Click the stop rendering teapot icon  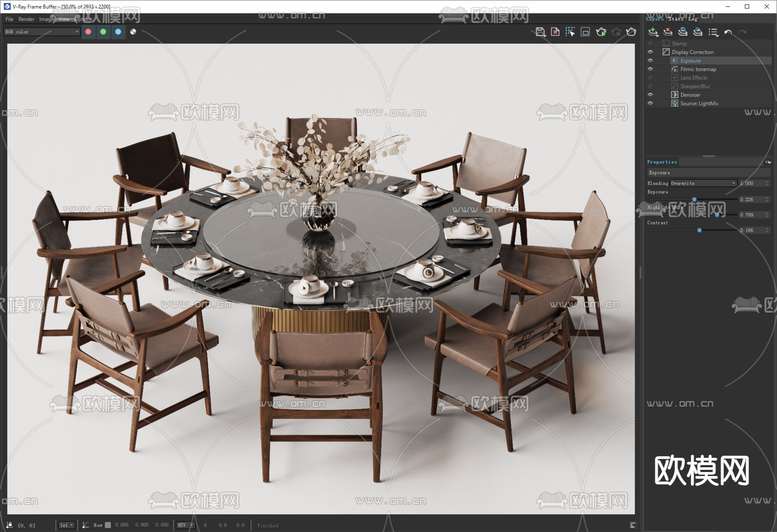pyautogui.click(x=616, y=32)
